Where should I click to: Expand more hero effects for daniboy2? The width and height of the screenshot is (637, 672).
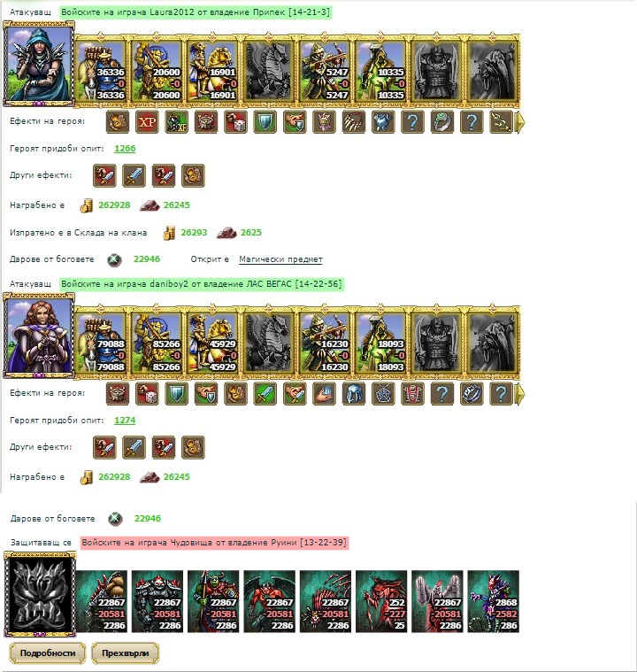pos(520,394)
